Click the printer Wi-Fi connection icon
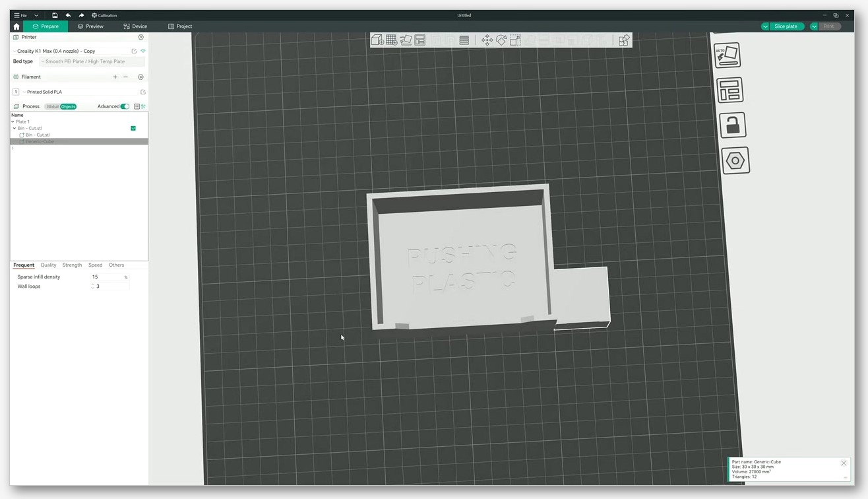The width and height of the screenshot is (868, 499). point(142,51)
